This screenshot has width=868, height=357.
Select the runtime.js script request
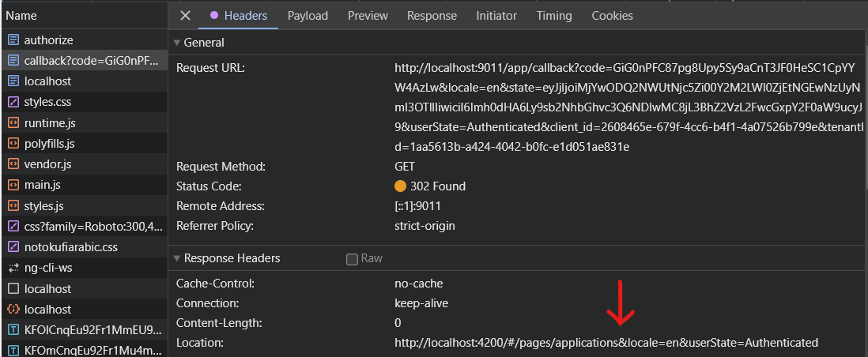tap(84, 123)
